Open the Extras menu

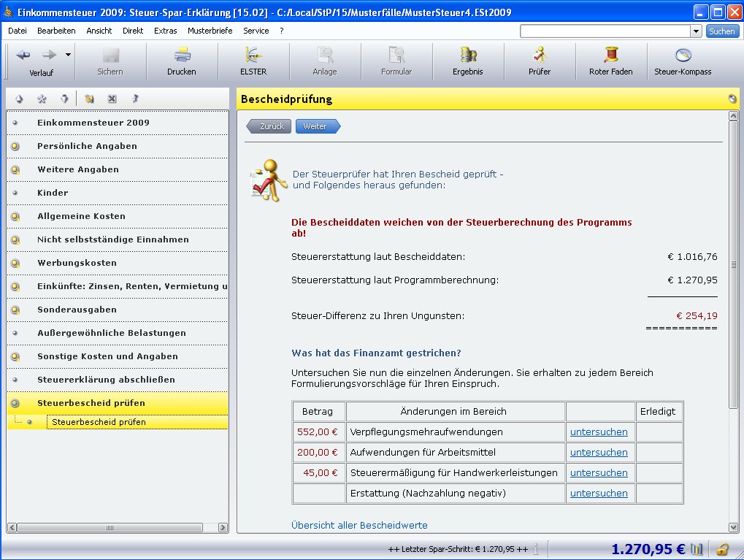tap(165, 31)
